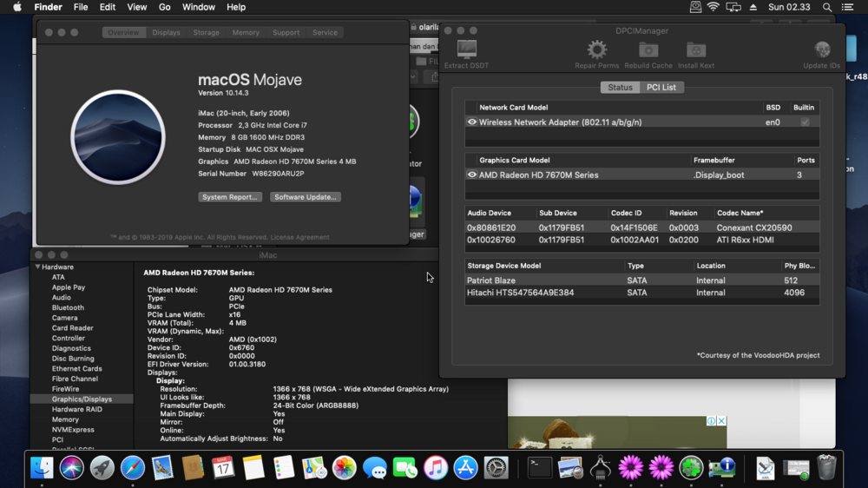Open Service tab in About This Mac
This screenshot has height=488, width=868.
point(325,33)
